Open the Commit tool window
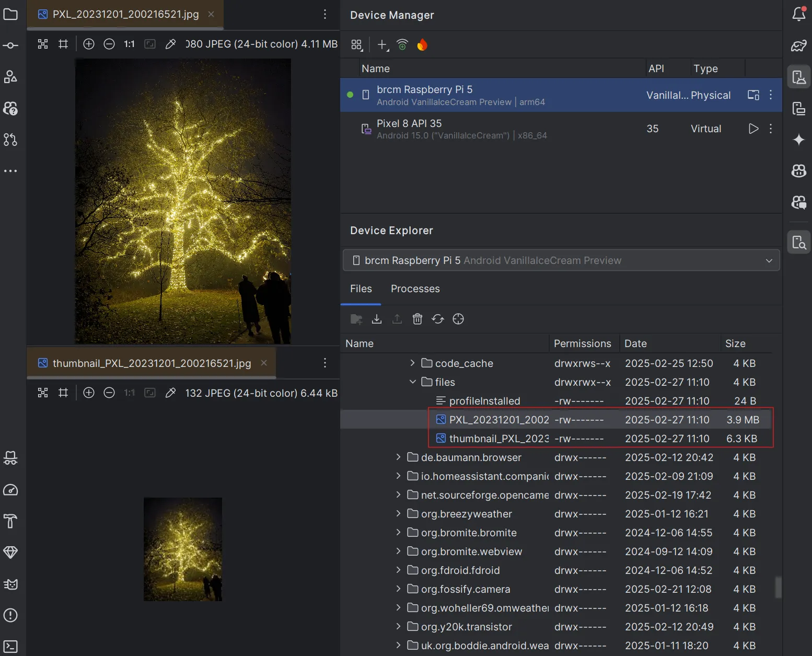Screen dimensions: 812x656 click(x=10, y=45)
